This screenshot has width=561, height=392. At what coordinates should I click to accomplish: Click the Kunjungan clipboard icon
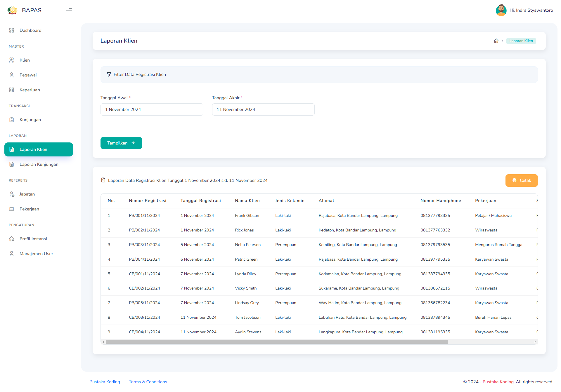[x=12, y=119]
